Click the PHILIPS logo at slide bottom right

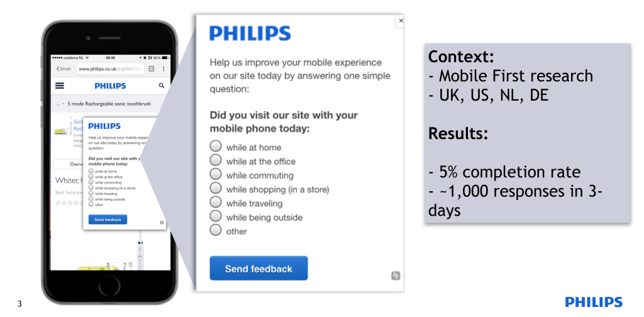(594, 303)
